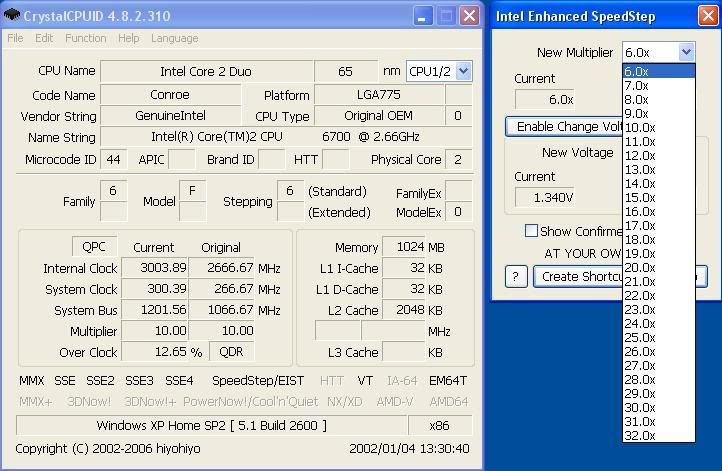Select 12.0x multiplier in list
Screen dimensions: 722x471
pyautogui.click(x=658, y=156)
